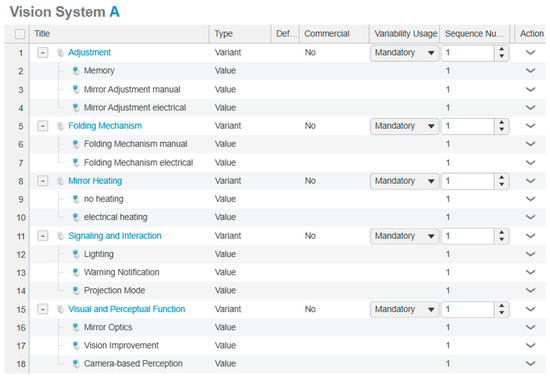Click the variant icon beside Signaling and Interaction
Screen dimensions: 550x378
click(61, 236)
